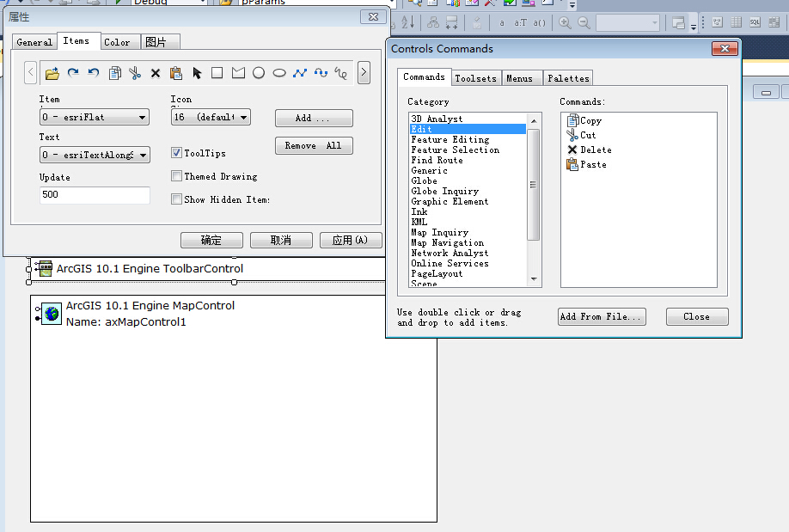This screenshot has height=532, width=789.
Task: Click the Add ... button
Action: (x=314, y=119)
